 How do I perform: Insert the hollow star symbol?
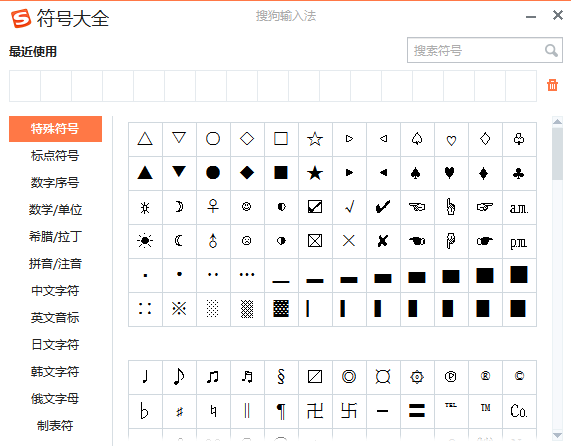tap(315, 139)
